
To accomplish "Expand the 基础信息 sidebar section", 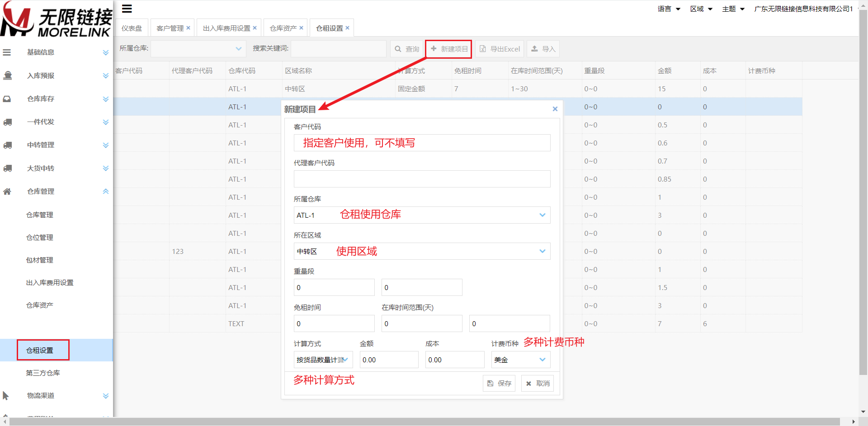I will pyautogui.click(x=106, y=52).
